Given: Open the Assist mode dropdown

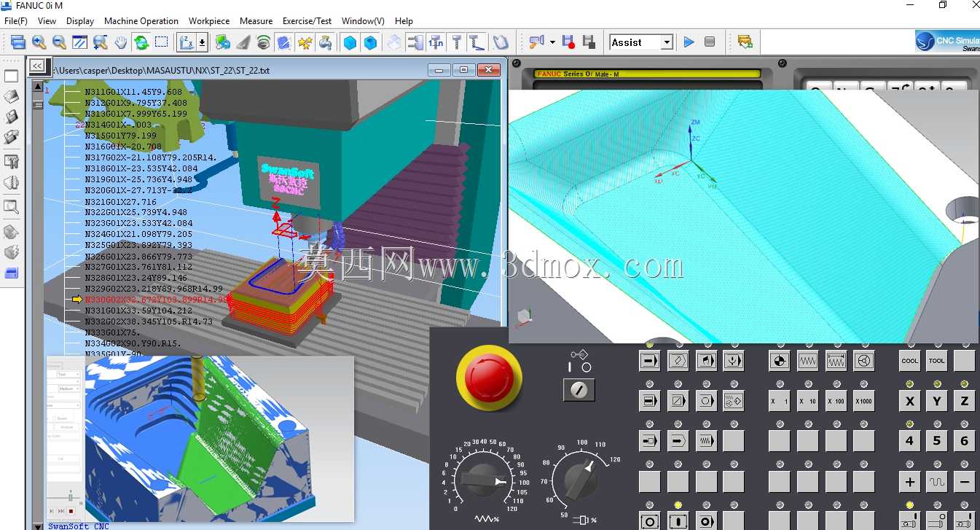Looking at the screenshot, I should pyautogui.click(x=666, y=42).
